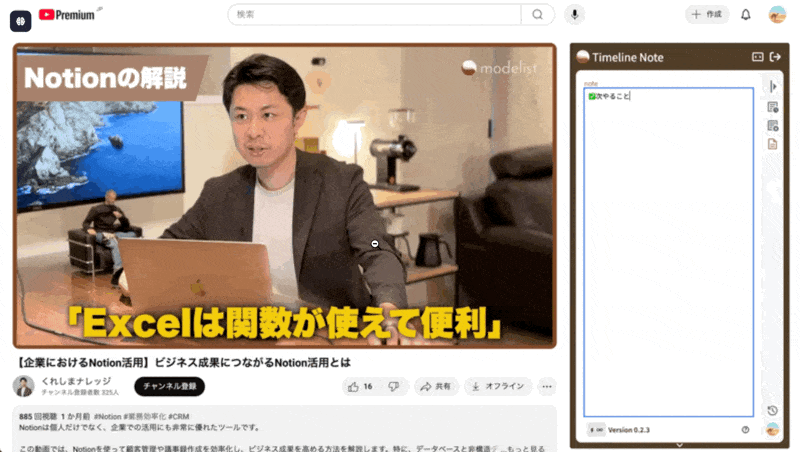Click the user avatar in Timeline Note footer
Image resolution: width=800 pixels, height=452 pixels.
(x=772, y=430)
